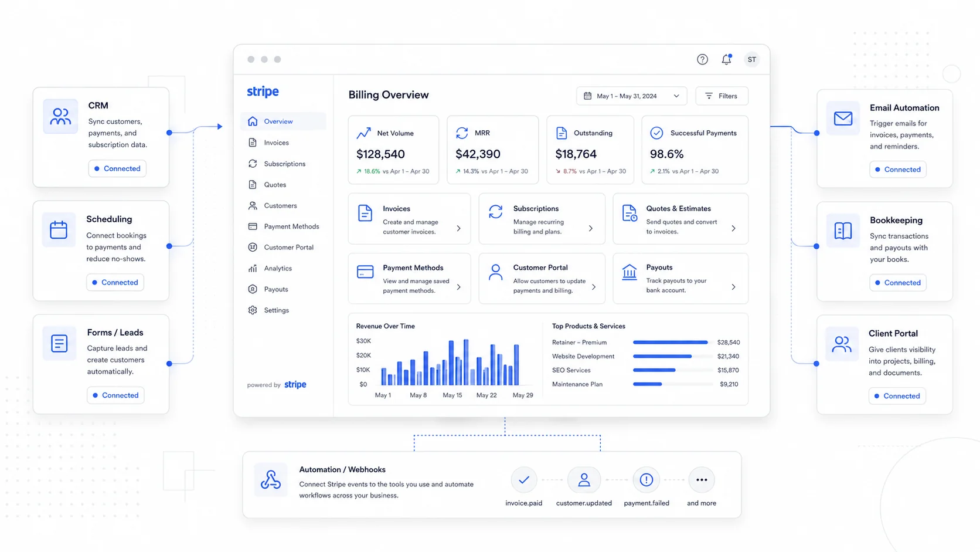Click Connected button on Client Portal card
This screenshot has height=552, width=980.
pyautogui.click(x=897, y=396)
